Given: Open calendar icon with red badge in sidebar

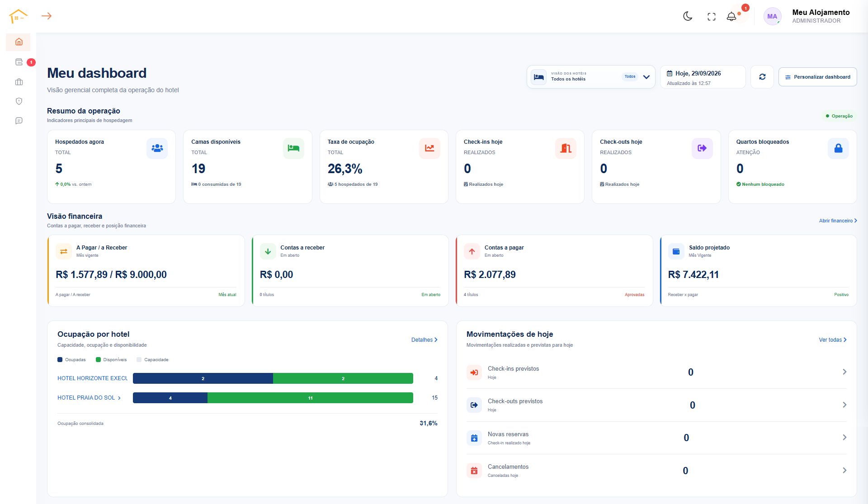Looking at the screenshot, I should (19, 62).
